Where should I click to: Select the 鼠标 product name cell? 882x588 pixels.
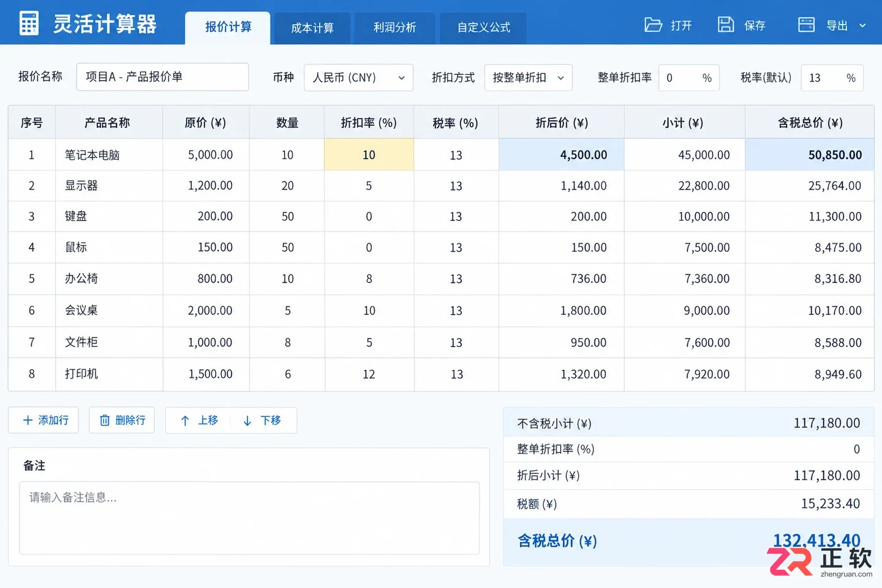coord(109,247)
